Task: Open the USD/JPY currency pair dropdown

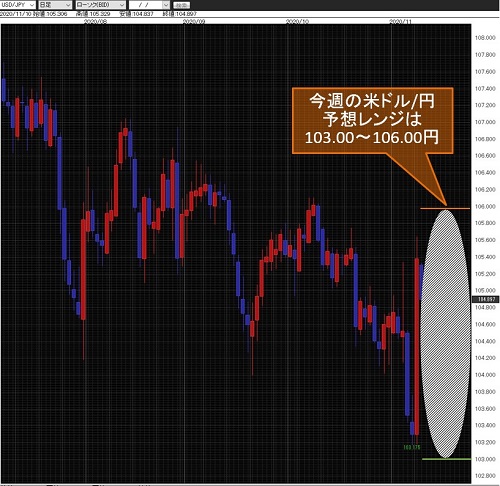Action: pyautogui.click(x=18, y=5)
